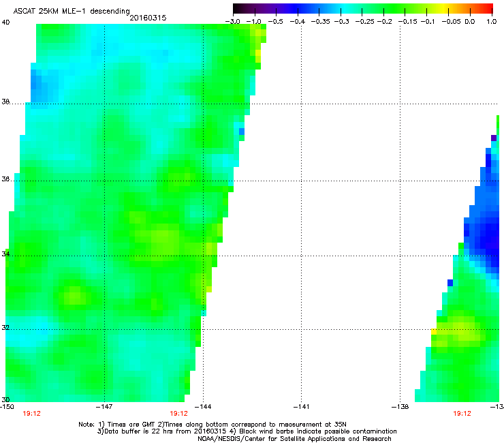Click the date label 20160315
Viewport: 504px width, 443px height.
(148, 18)
